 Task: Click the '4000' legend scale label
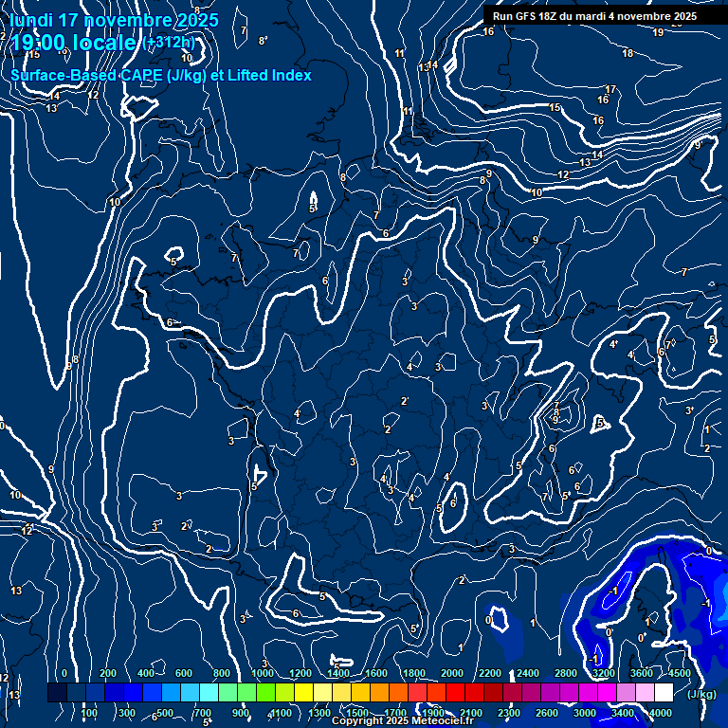661,713
